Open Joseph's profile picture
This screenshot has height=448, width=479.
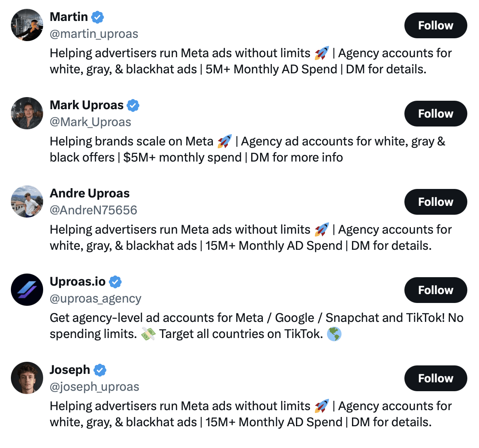[x=27, y=378]
